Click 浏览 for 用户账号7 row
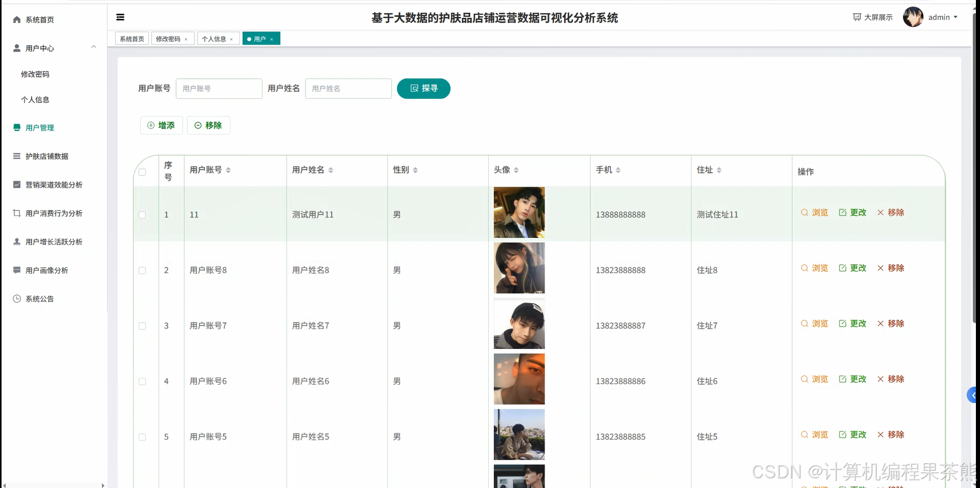This screenshot has width=980, height=488. click(814, 324)
